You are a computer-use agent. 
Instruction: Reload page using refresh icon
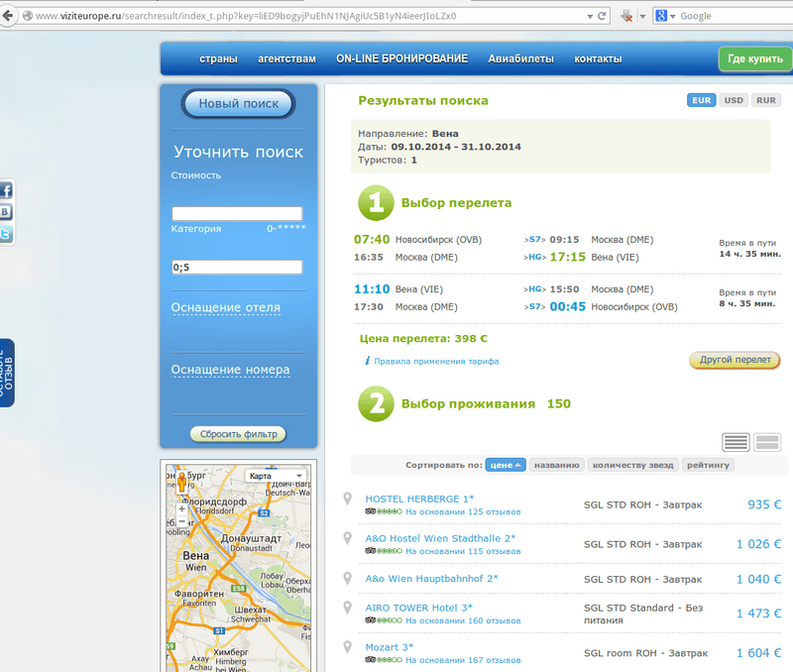602,16
